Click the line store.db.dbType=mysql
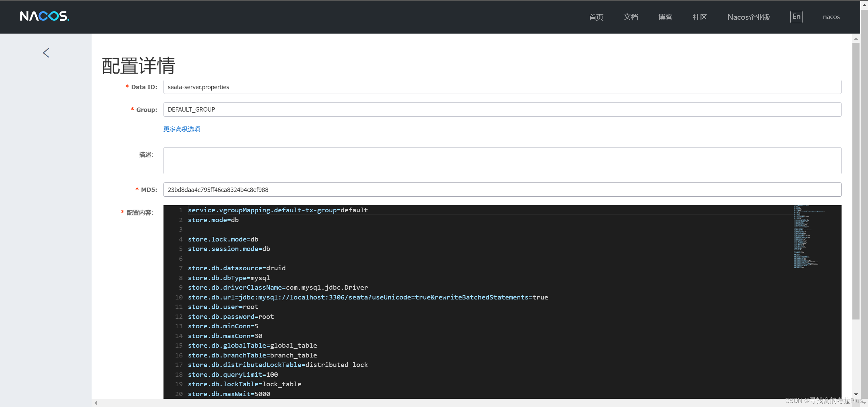Image resolution: width=868 pixels, height=407 pixels. [229, 278]
